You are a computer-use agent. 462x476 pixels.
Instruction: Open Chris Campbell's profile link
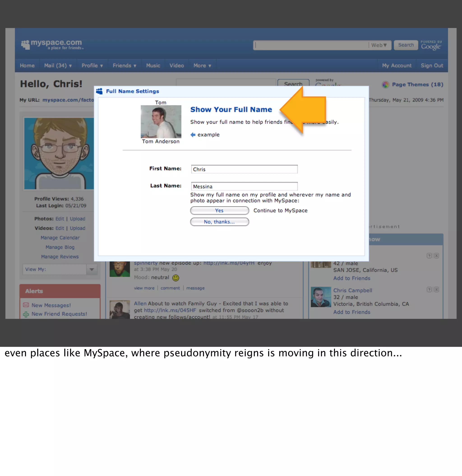[x=353, y=290]
